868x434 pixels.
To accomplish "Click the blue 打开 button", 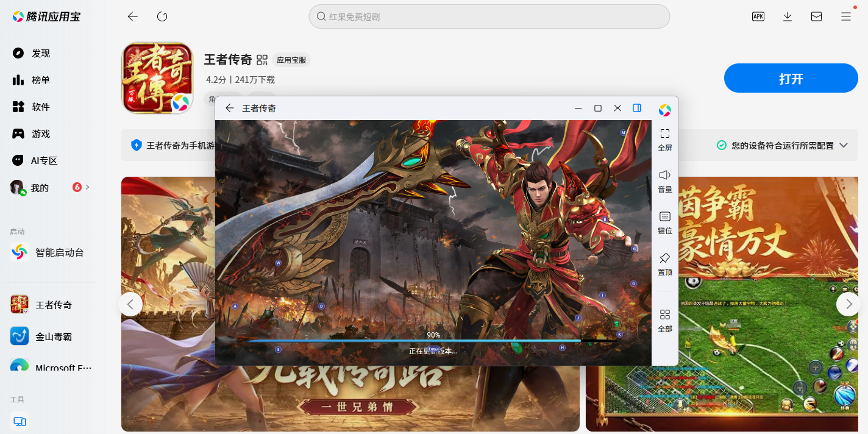I will click(791, 78).
